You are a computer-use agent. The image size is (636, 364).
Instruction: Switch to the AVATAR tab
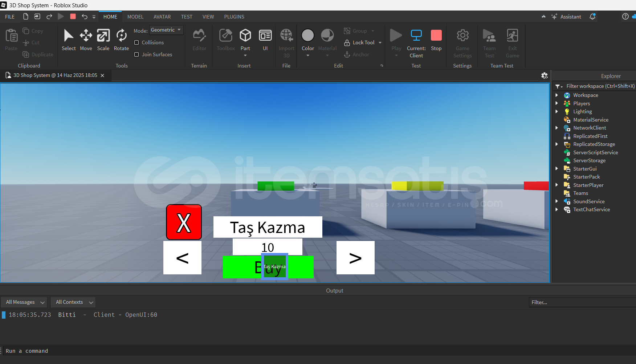pos(162,17)
